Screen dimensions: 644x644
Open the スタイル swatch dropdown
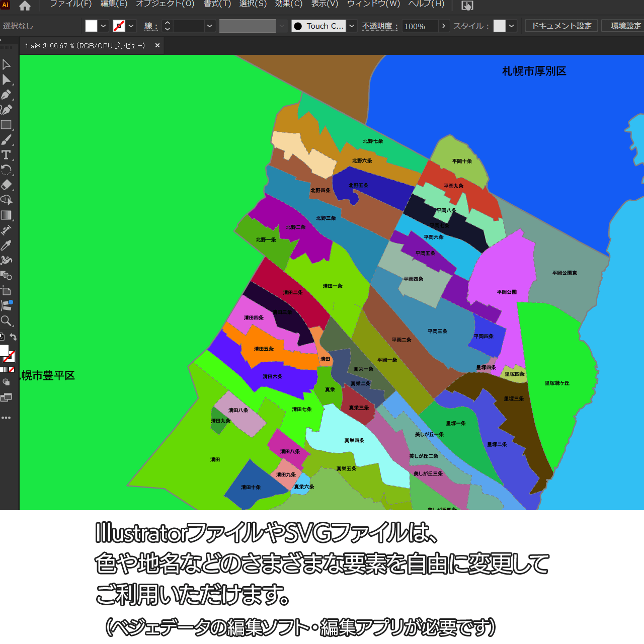tap(512, 26)
